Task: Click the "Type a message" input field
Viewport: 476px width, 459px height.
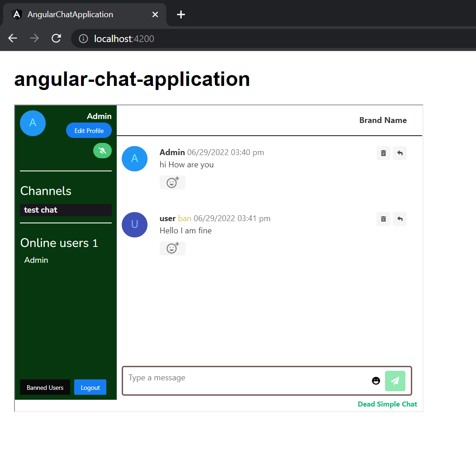Action: [x=204, y=378]
